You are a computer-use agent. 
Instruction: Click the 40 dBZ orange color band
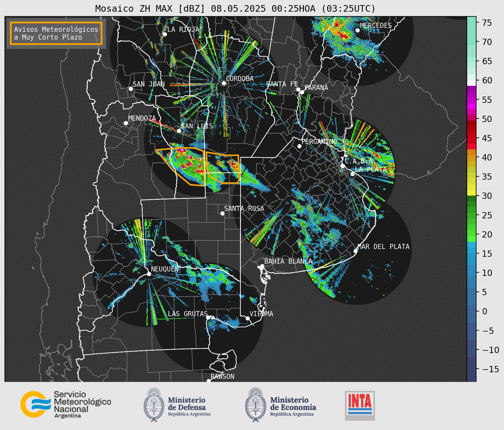(x=471, y=157)
